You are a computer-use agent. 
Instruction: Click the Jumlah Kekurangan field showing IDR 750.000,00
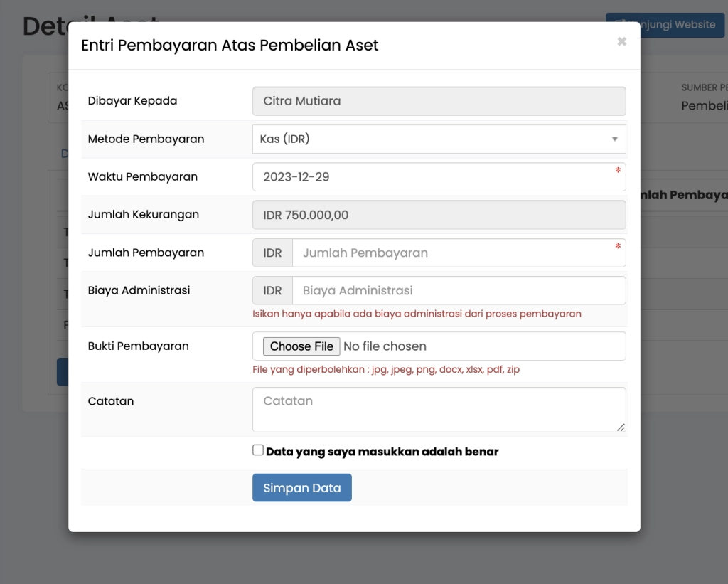coord(439,215)
